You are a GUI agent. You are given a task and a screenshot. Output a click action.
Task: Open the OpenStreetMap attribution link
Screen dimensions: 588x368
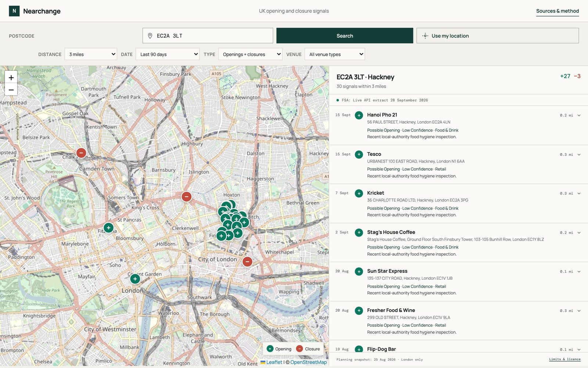pos(308,362)
